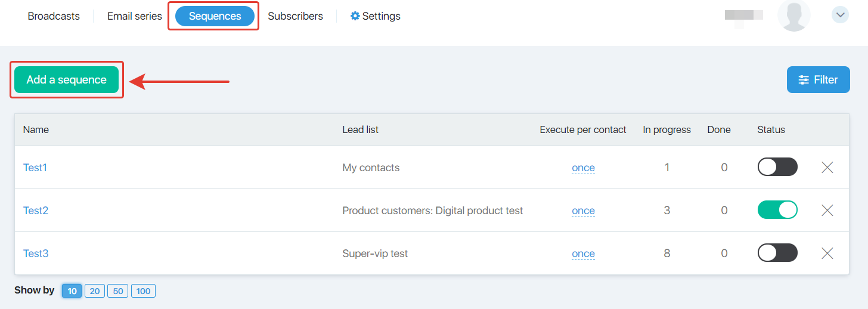Click the X icon for Test3 row
This screenshot has width=868, height=309.
827,254
